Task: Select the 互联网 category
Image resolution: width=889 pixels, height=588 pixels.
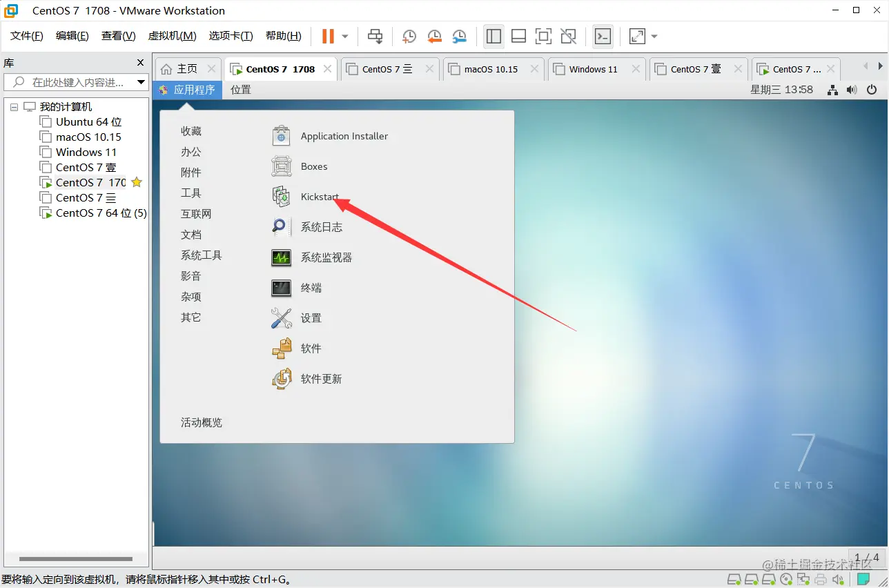Action: point(196,214)
